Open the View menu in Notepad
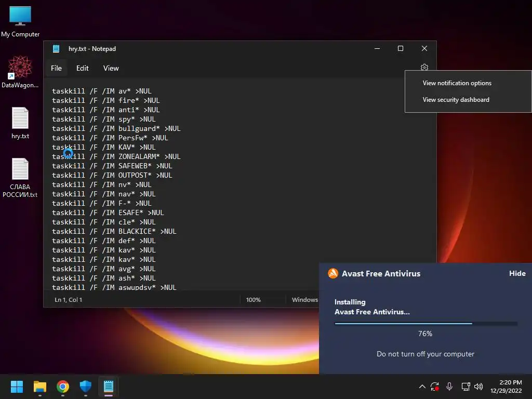Screen dimensions: 532x399 [x=111, y=68]
